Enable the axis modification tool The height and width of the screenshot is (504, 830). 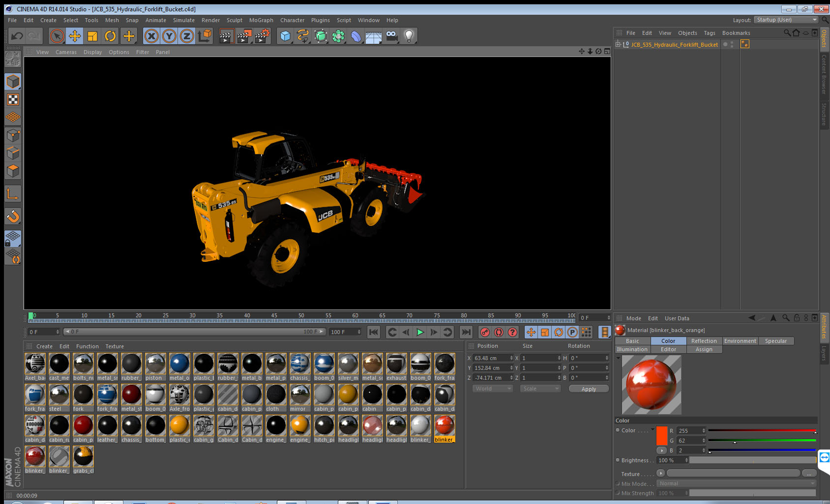pyautogui.click(x=13, y=194)
